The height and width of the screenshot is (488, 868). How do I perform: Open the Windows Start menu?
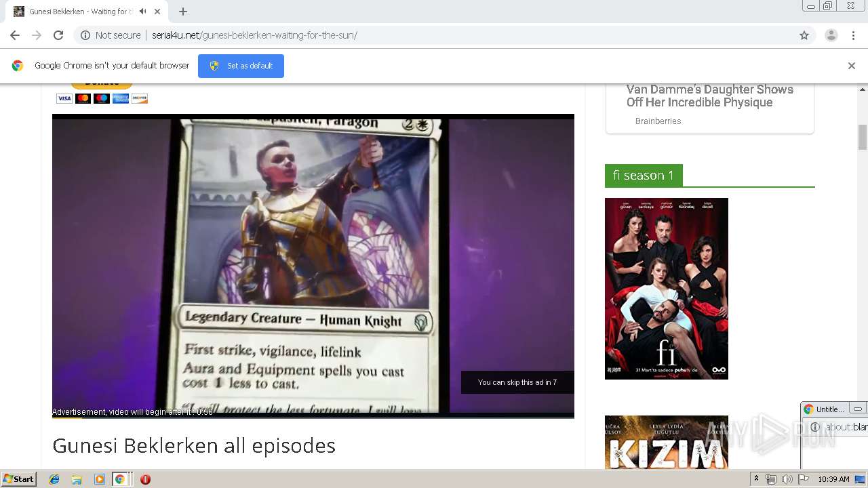point(19,479)
